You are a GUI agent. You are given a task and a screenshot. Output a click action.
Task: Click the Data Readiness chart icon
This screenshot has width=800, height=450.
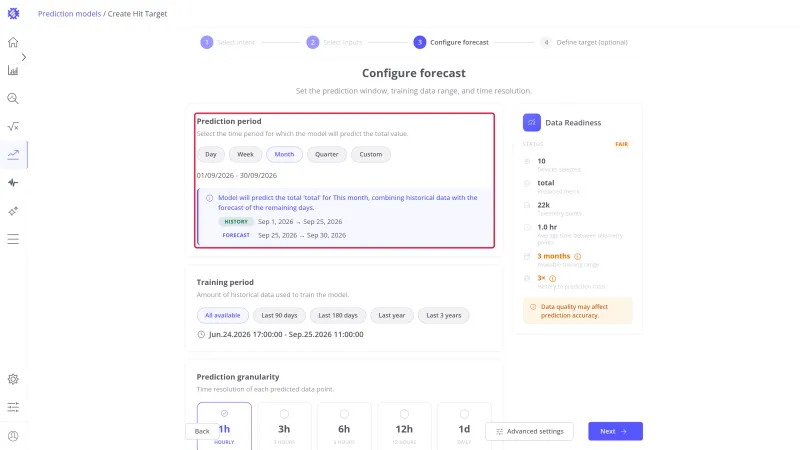(x=532, y=122)
